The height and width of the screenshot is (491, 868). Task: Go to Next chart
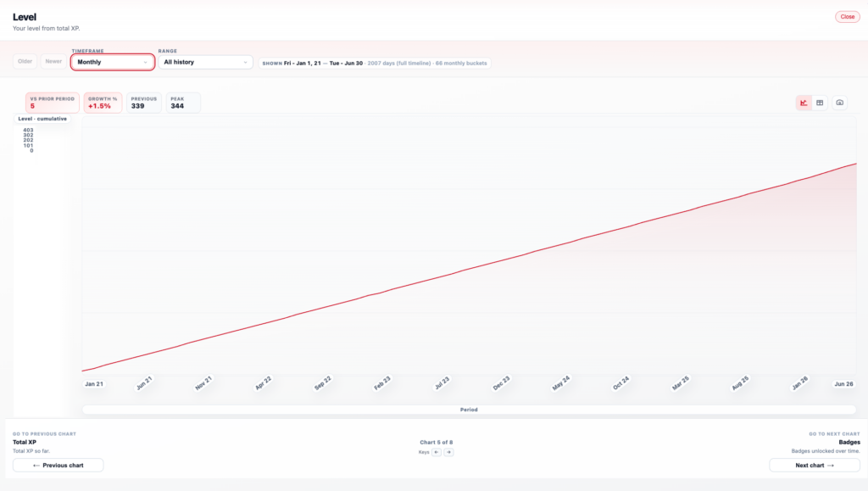point(815,465)
